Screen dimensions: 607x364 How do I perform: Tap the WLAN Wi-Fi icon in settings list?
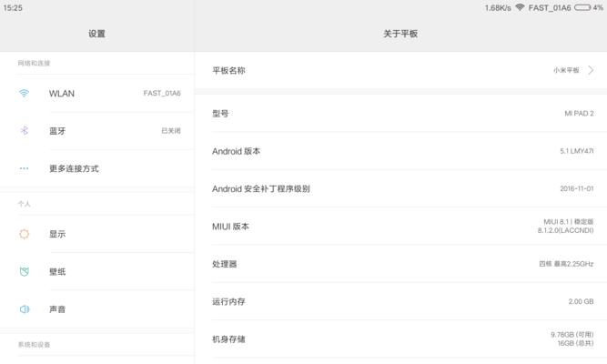pyautogui.click(x=24, y=94)
